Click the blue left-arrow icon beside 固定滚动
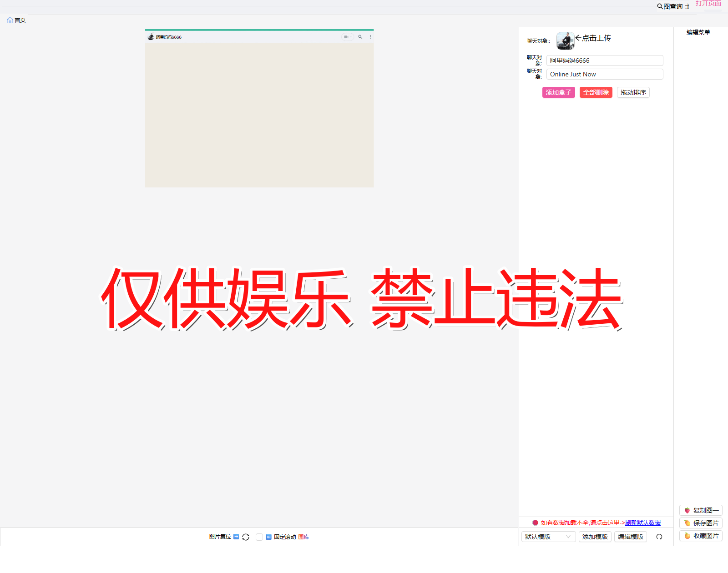 (269, 537)
